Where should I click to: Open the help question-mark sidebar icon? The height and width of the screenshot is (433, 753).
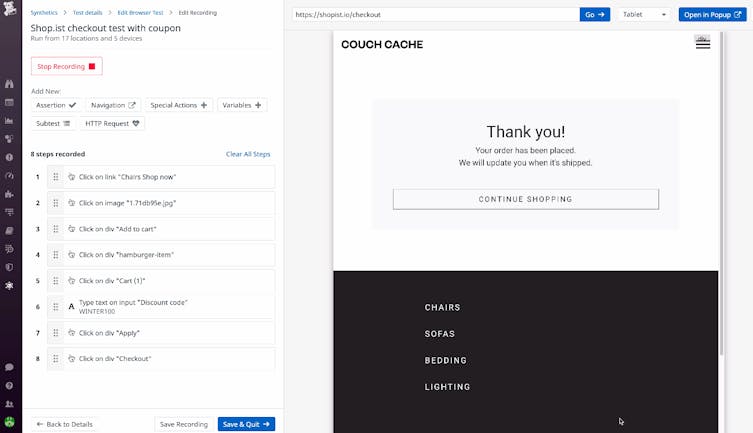click(9, 385)
